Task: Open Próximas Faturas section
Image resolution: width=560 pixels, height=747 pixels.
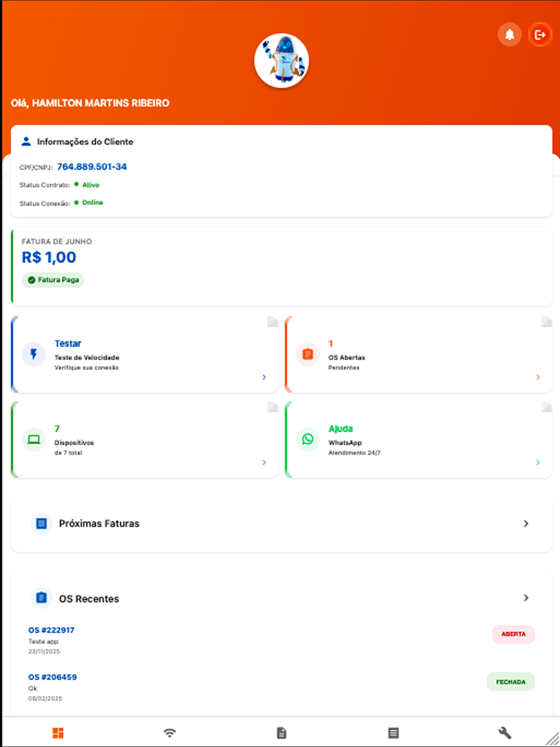Action: coord(282,524)
